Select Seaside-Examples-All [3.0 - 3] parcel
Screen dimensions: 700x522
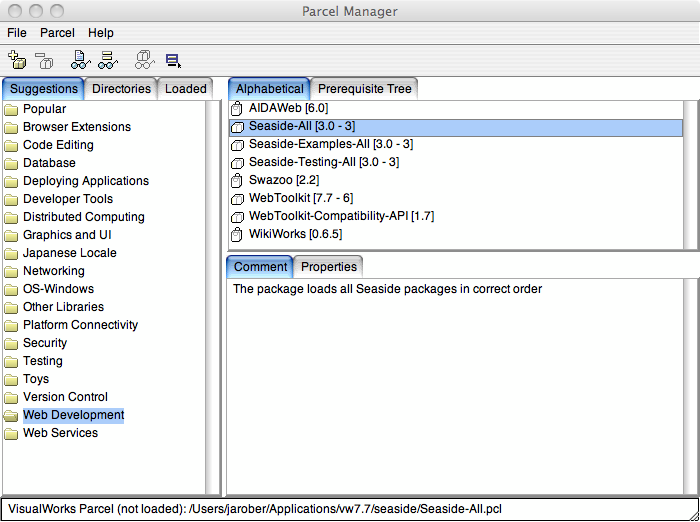point(456,145)
